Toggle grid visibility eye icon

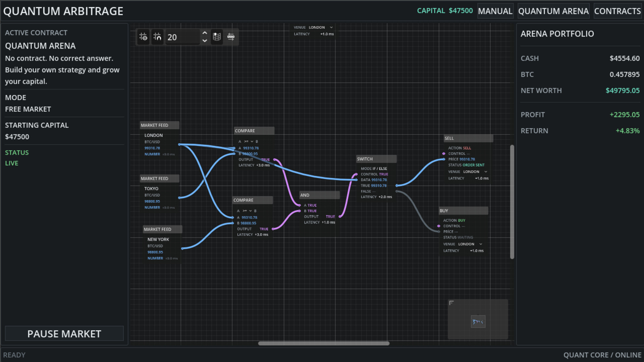(x=143, y=37)
